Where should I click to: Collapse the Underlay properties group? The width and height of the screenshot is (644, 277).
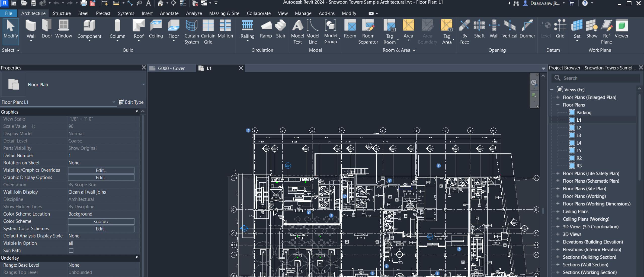[x=137, y=257]
